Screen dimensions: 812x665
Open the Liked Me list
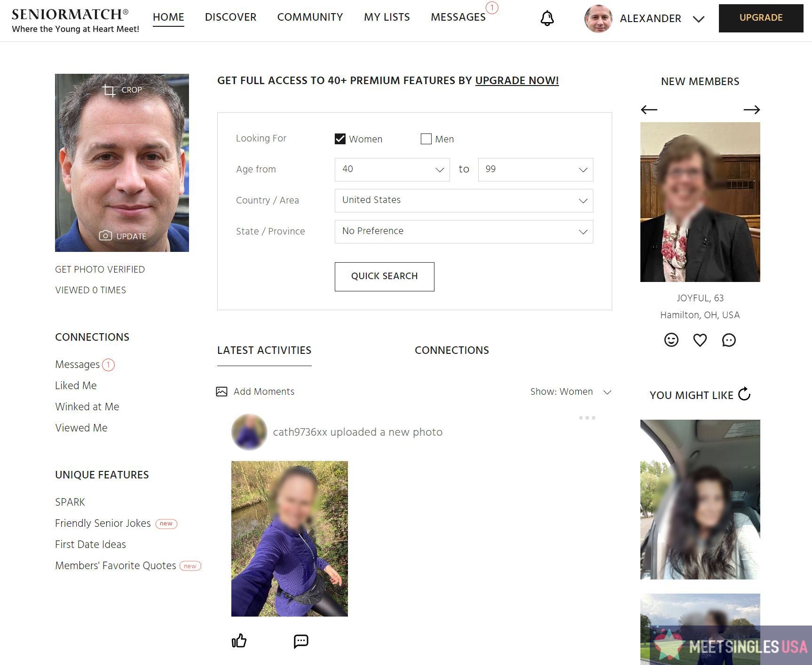[x=76, y=385]
